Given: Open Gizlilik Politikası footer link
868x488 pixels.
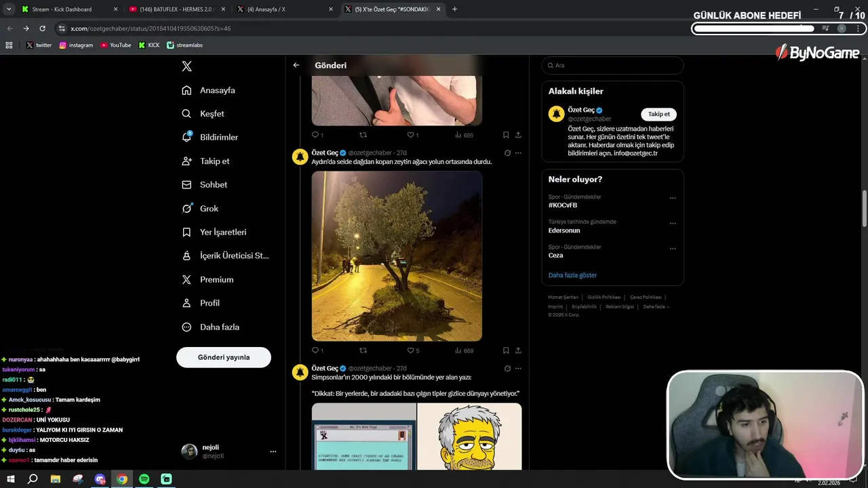Looking at the screenshot, I should pyautogui.click(x=604, y=298).
